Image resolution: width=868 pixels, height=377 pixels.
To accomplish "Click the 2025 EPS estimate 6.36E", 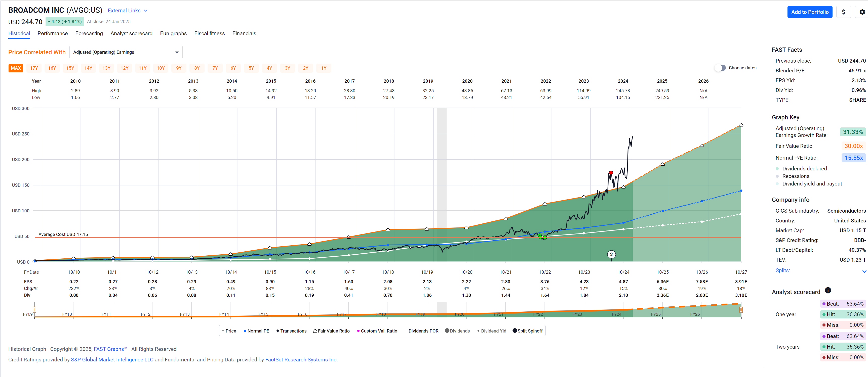I will 662,282.
